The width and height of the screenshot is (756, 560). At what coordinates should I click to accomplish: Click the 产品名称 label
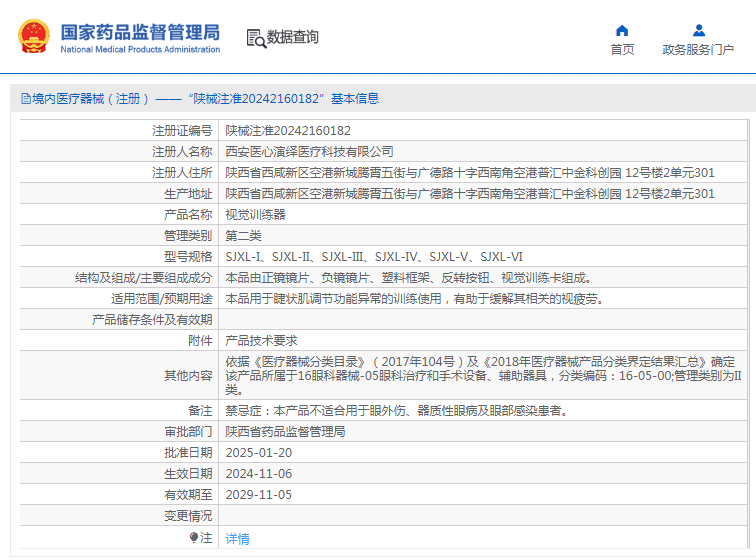click(188, 215)
